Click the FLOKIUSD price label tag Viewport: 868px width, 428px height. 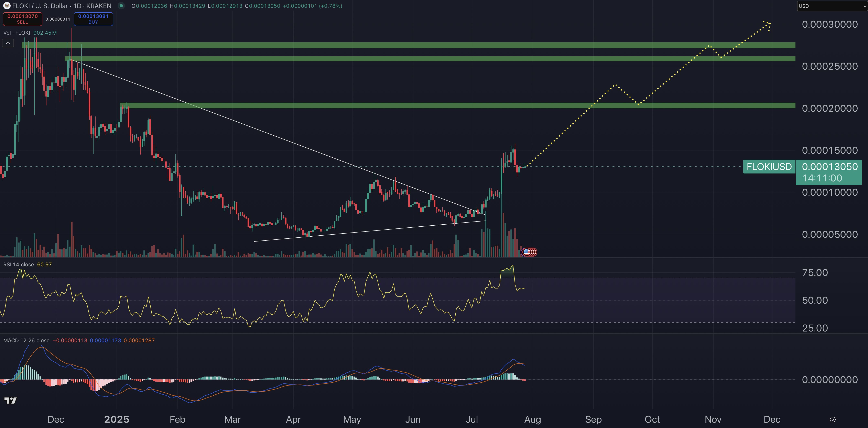(x=769, y=167)
